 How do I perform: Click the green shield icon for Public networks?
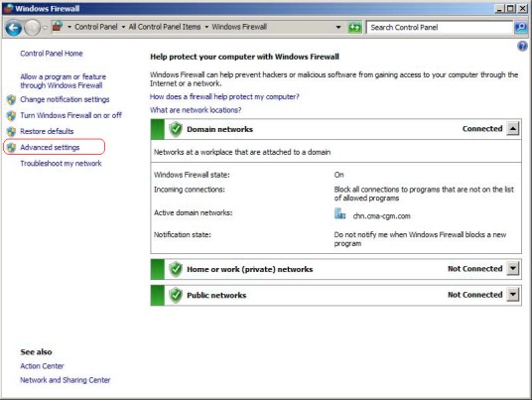[x=176, y=296]
